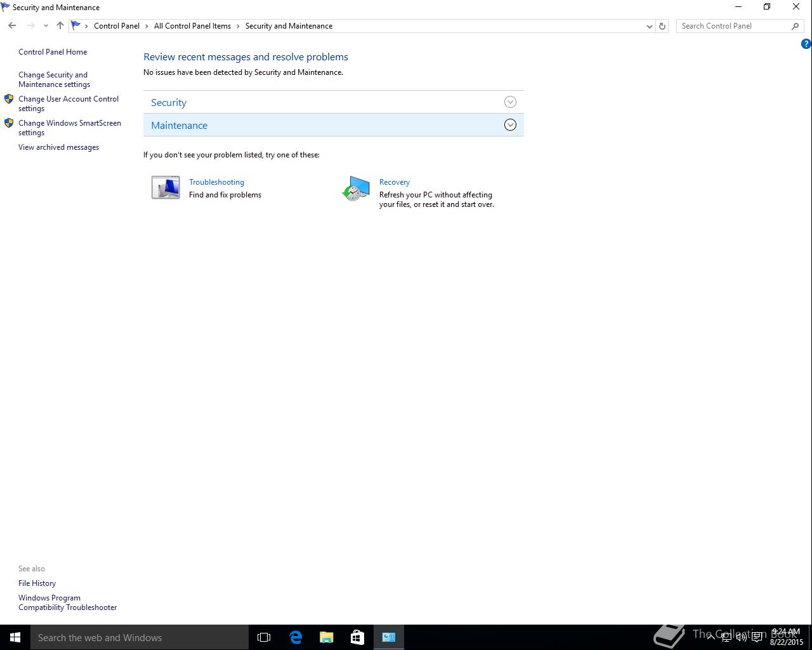Open the Recovery link
812x650 pixels.
click(395, 182)
